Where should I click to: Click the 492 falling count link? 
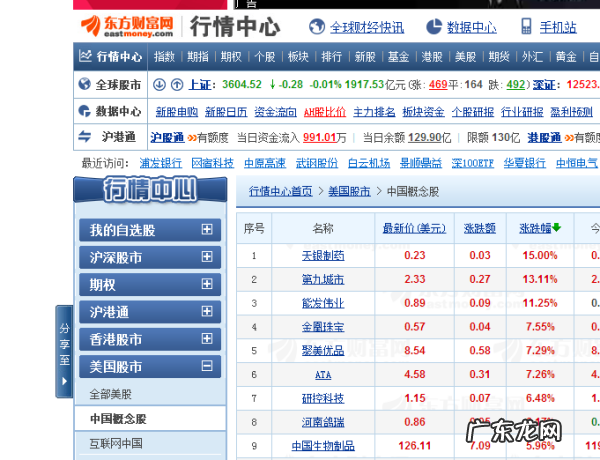(x=516, y=84)
